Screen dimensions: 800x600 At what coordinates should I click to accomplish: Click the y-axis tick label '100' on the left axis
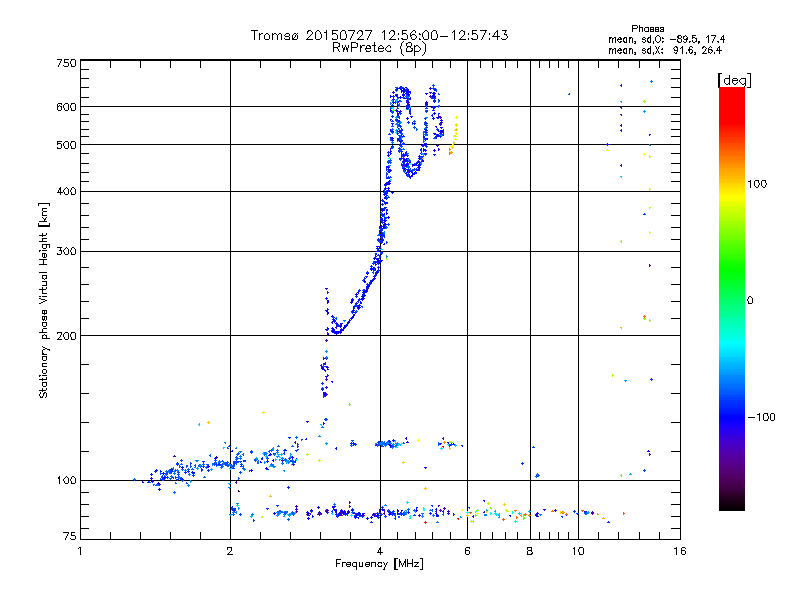pyautogui.click(x=67, y=481)
